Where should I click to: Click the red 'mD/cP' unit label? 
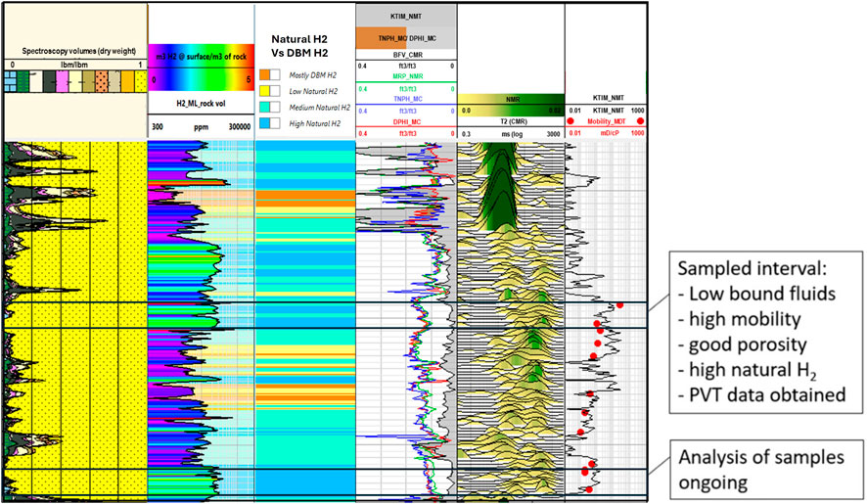(x=610, y=133)
